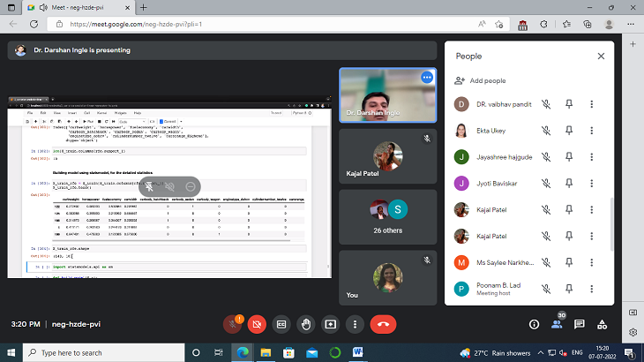This screenshot has width=644, height=362.
Task: Turn on the camera in Meet
Action: point(257,324)
